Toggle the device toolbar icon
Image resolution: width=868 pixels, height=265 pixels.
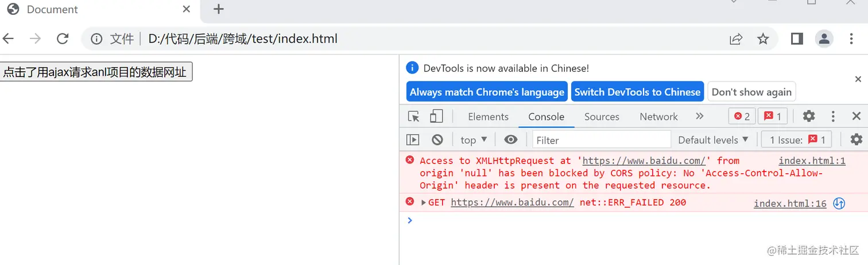436,116
